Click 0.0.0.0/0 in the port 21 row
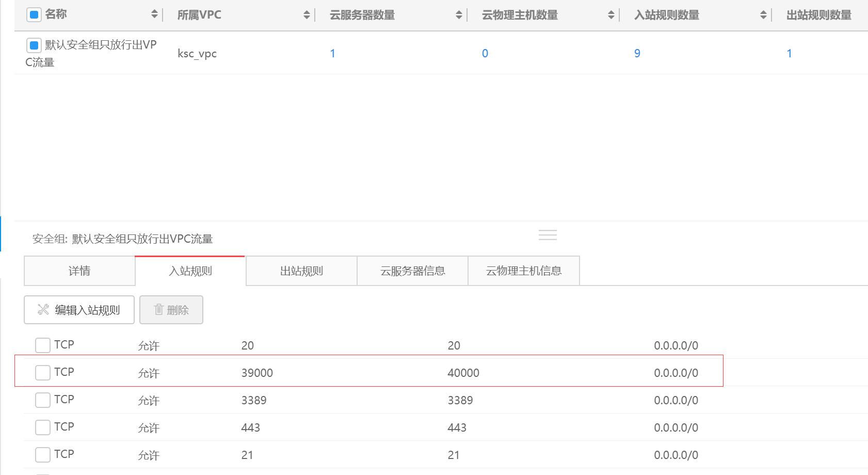 [x=676, y=455]
